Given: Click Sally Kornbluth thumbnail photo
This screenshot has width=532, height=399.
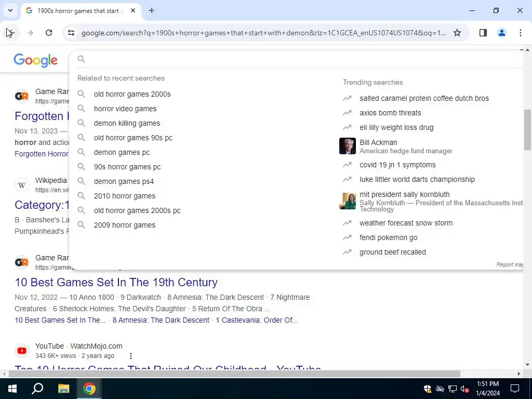Looking at the screenshot, I should click(x=348, y=201).
